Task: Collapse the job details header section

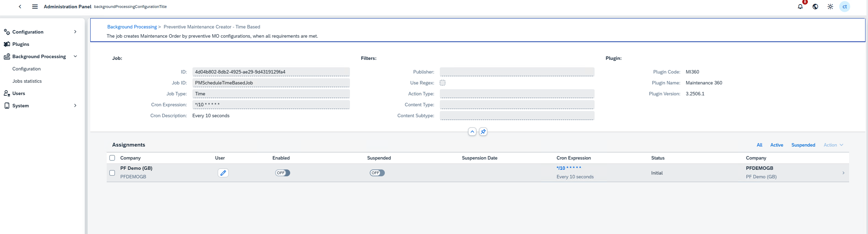Action: coord(472,132)
